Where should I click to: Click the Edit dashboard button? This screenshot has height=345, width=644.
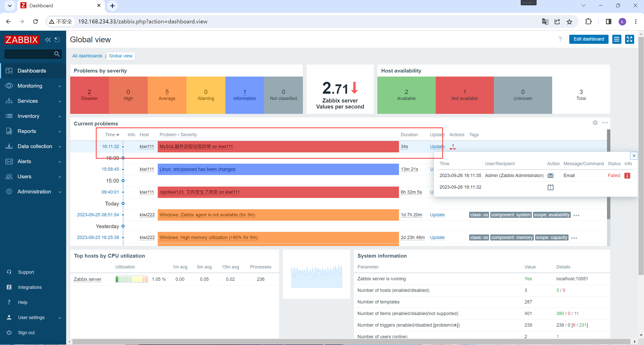tap(589, 39)
